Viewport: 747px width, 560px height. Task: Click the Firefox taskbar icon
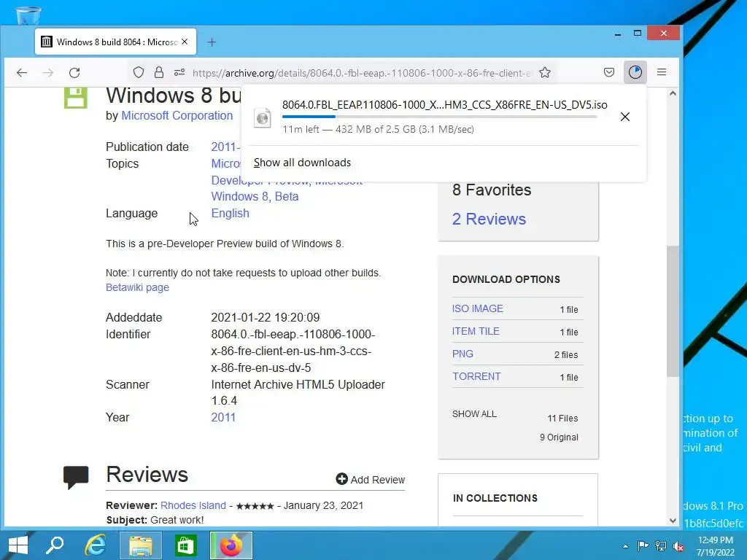coord(231,545)
